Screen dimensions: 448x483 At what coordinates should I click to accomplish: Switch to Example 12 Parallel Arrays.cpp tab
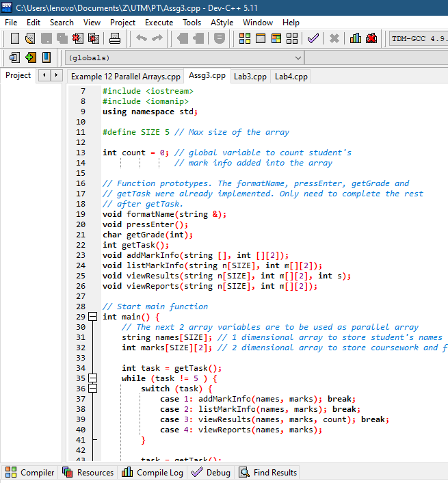tap(125, 77)
